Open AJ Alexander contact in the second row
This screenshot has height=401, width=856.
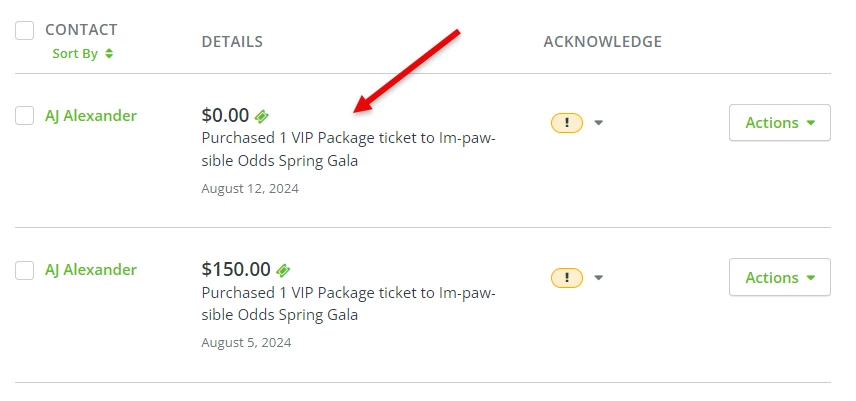coord(91,270)
